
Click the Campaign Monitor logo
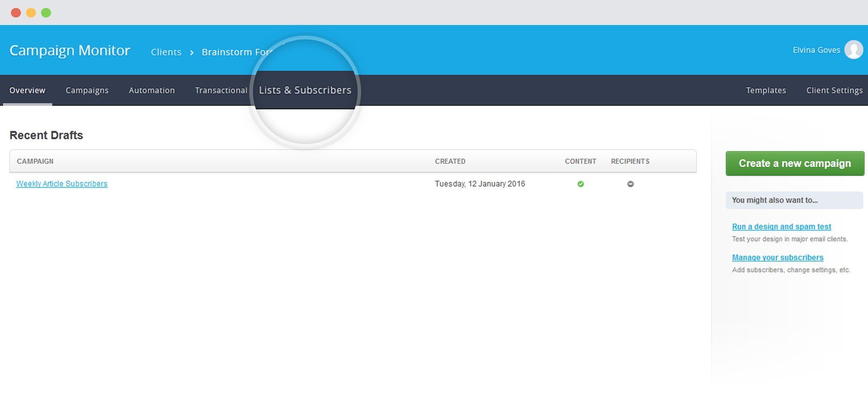70,50
